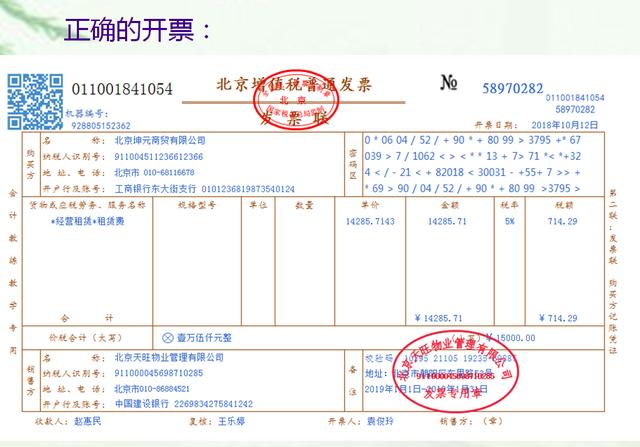Select issuer name 袁俊玲
The width and height of the screenshot is (640, 447).
point(380,421)
